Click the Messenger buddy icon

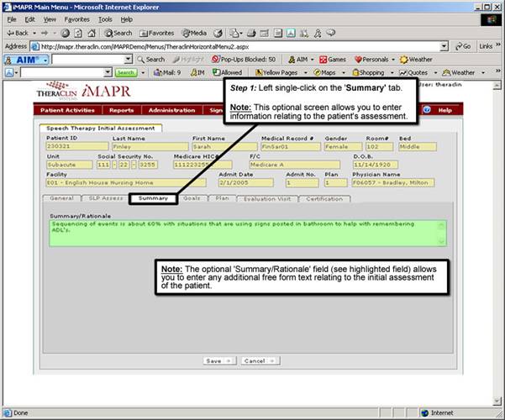coord(318,33)
